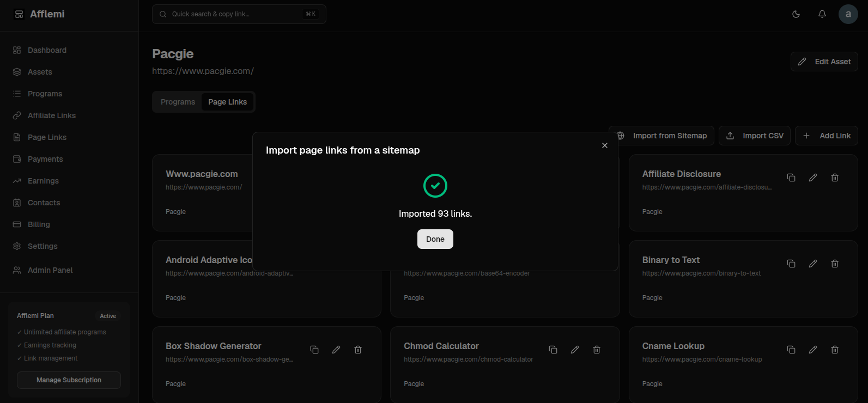Edit the Binary to Text link
Image resolution: width=868 pixels, height=403 pixels.
coord(813,264)
